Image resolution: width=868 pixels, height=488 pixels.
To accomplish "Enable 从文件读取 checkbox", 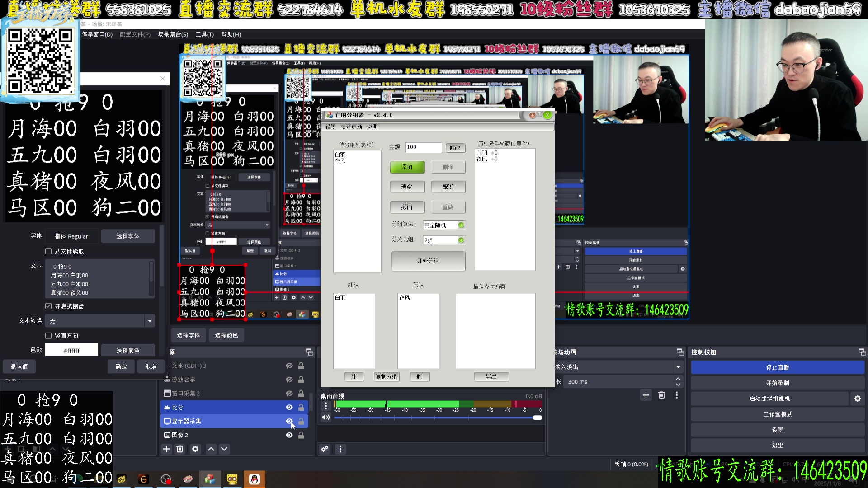I will pos(48,251).
